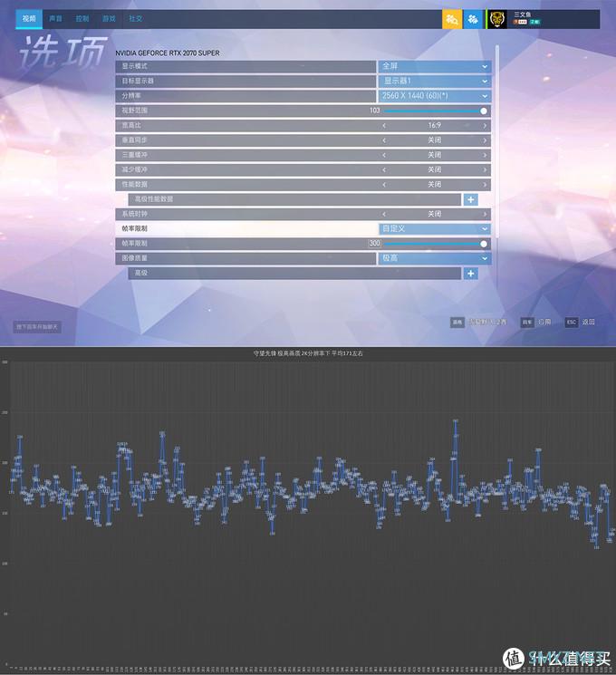
Task: Click right arrow on the 垂直同步 row
Action: coord(485,140)
